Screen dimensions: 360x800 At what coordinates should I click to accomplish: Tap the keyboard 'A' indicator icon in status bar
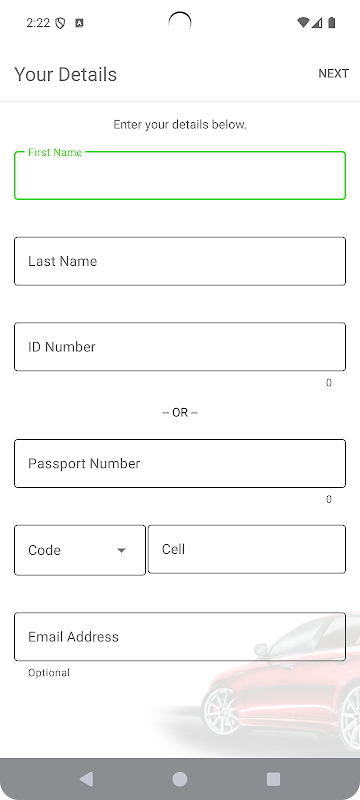[x=79, y=23]
